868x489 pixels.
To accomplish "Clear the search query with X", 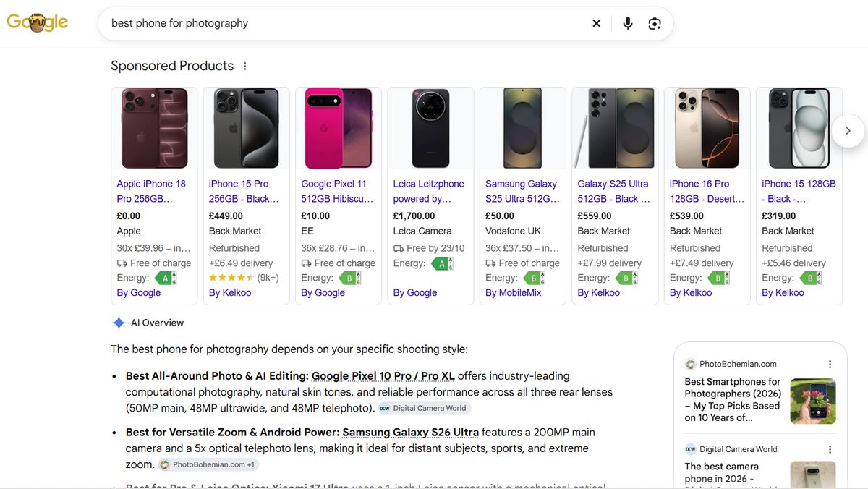I will 597,23.
